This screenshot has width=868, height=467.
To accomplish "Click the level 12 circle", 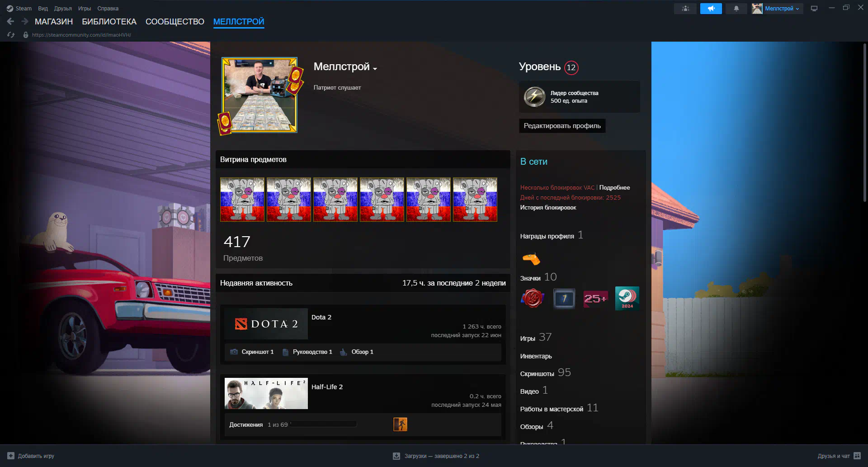I will click(571, 67).
